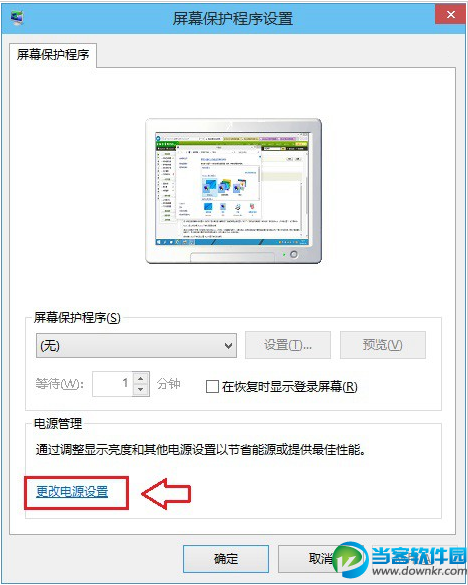This screenshot has height=585, width=468.
Task: Select the 屏幕保护程序 tab
Action: [x=53, y=55]
